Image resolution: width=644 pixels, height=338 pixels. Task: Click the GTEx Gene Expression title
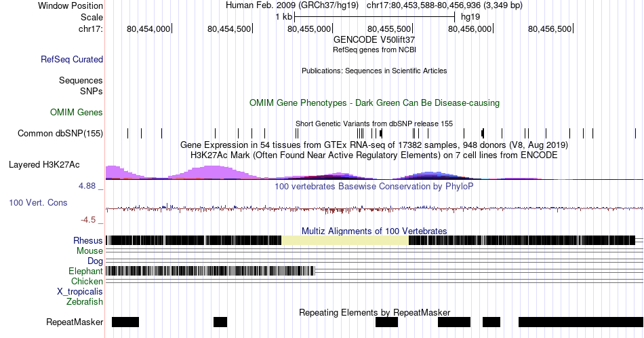[x=374, y=145]
